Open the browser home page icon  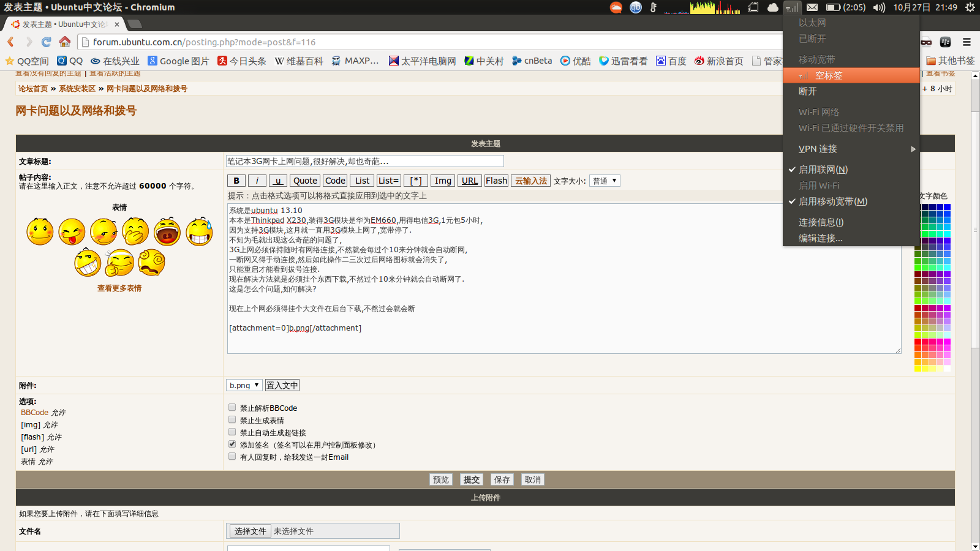click(65, 42)
